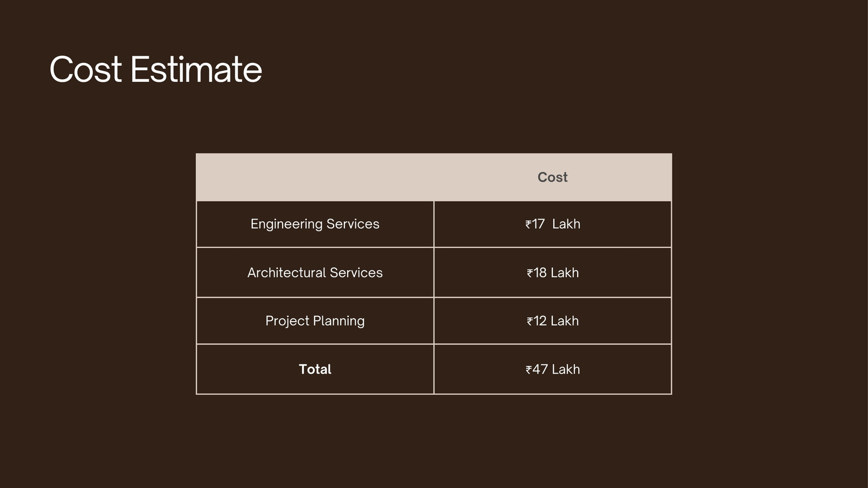This screenshot has width=868, height=488.
Task: Click rupee symbol before 17
Action: [529, 224]
